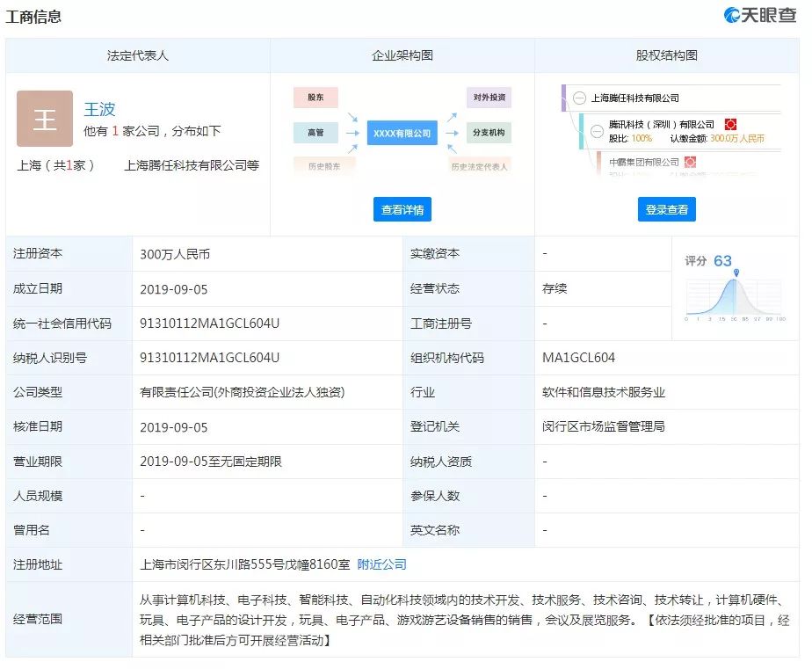Open the 附近公司 link
The image size is (812, 669).
381,564
